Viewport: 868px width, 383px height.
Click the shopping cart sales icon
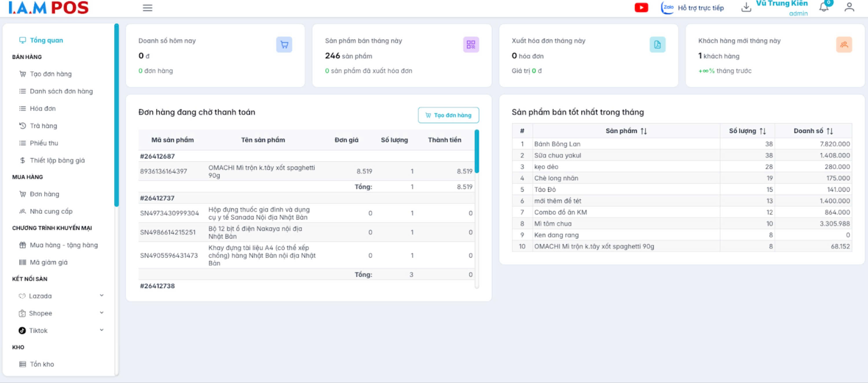(x=284, y=45)
